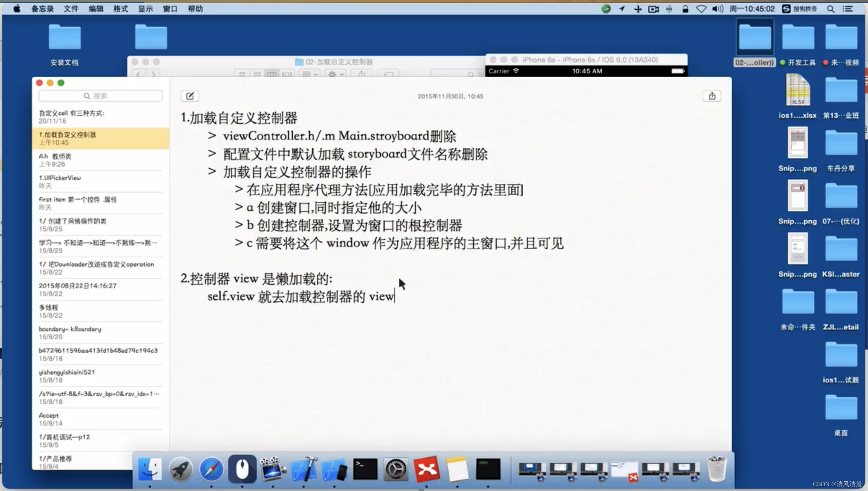Select the note 自定义cell 有三种方式
Viewport: 868px width, 491px height.
point(101,117)
